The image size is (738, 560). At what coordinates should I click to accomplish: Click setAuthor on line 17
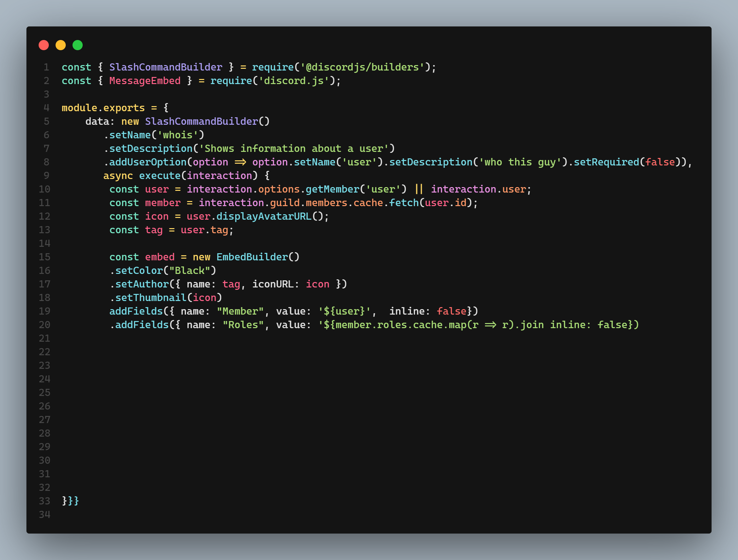pyautogui.click(x=142, y=284)
